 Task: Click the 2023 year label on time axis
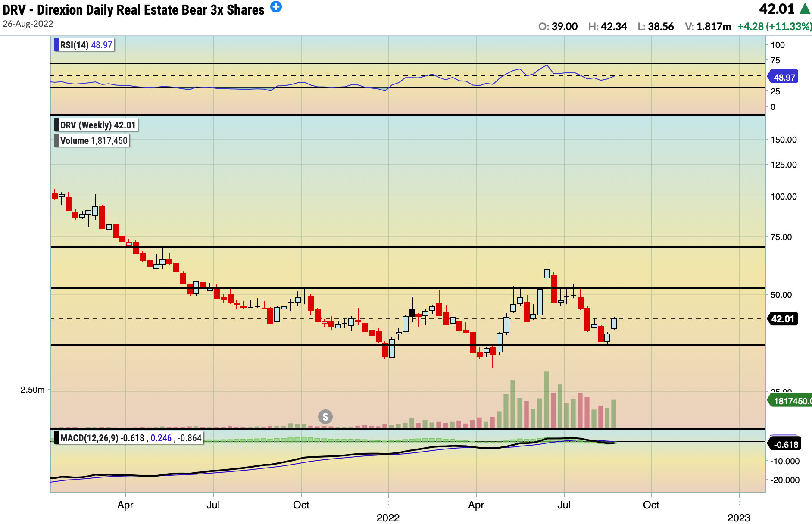click(x=739, y=518)
